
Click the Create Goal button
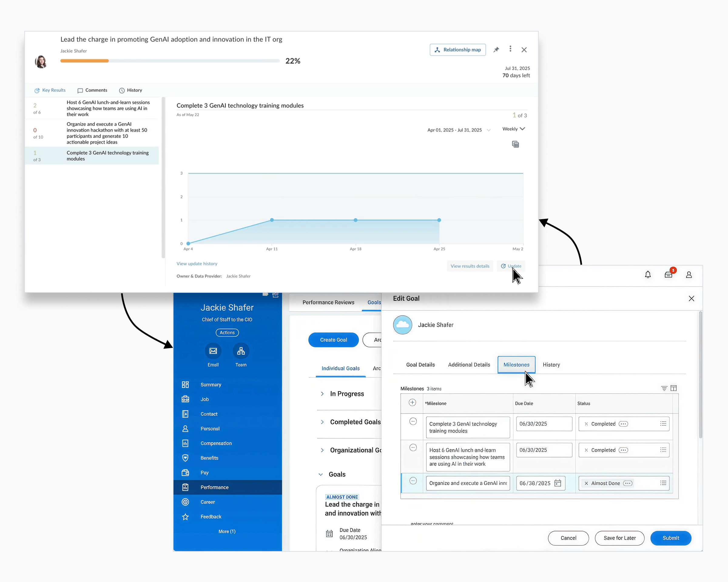pos(333,340)
